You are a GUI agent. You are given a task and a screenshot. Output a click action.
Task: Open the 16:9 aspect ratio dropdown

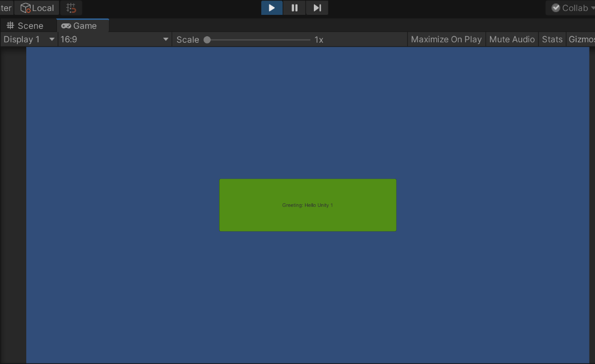115,40
